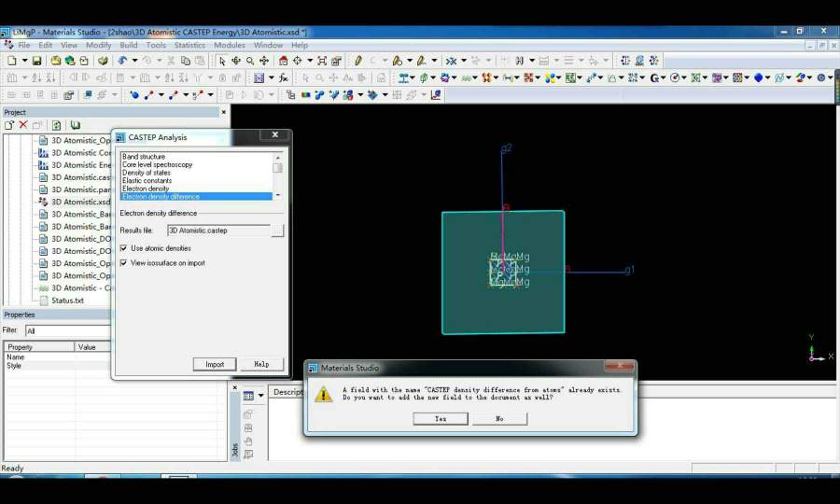Screen dimensions: 840x504
Task: Select the Selection arrow tool
Action: 222,61
